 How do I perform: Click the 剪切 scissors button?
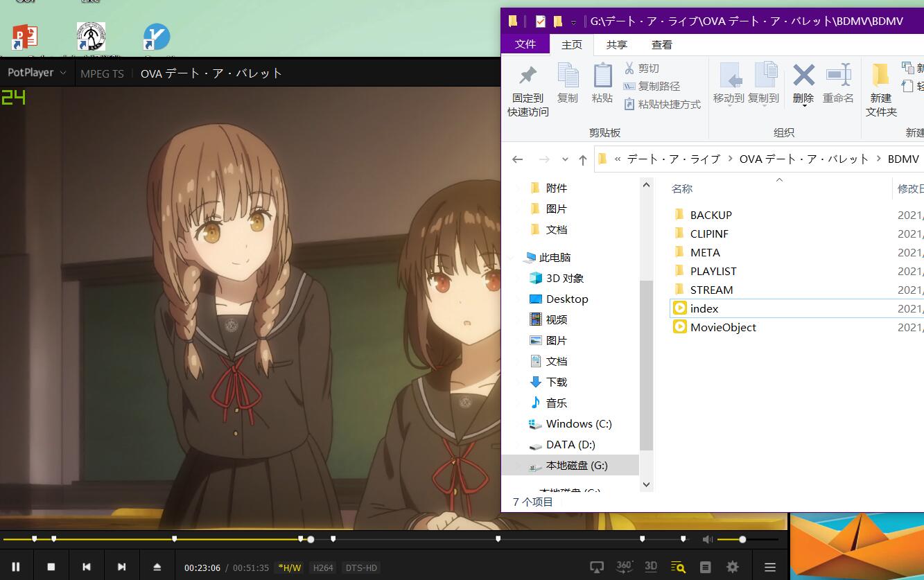(x=642, y=68)
